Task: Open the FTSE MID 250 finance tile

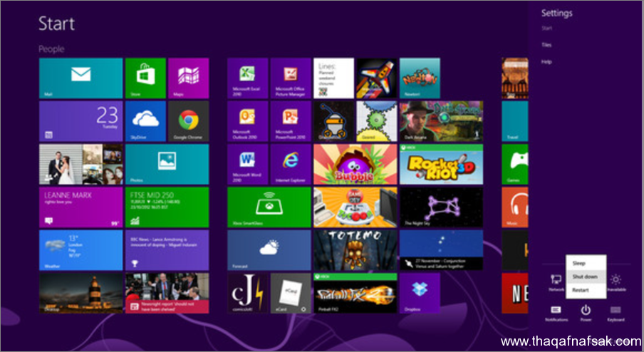Action: tap(167, 207)
